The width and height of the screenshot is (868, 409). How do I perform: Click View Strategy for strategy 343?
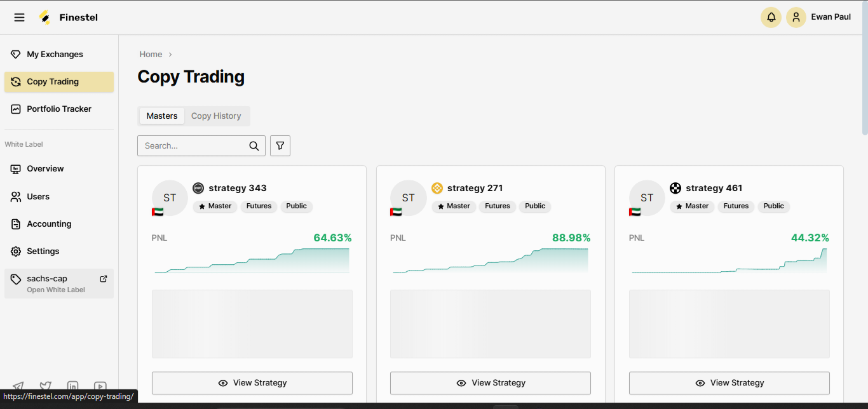(x=252, y=383)
